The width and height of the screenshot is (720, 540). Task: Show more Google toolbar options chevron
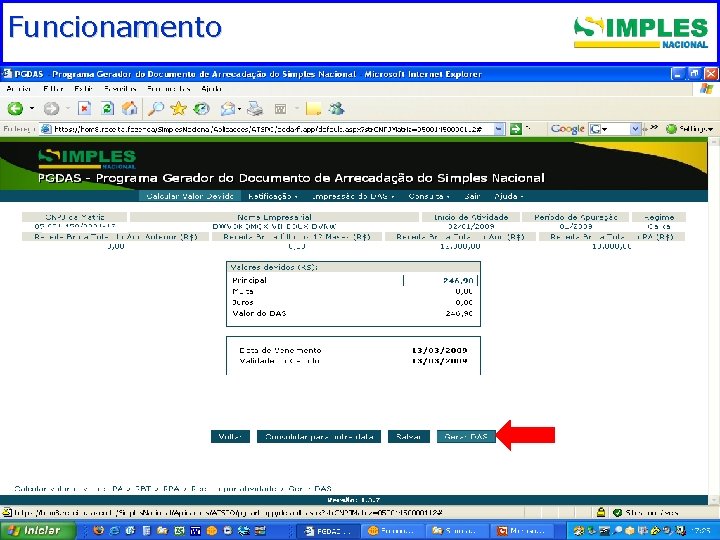coord(652,128)
